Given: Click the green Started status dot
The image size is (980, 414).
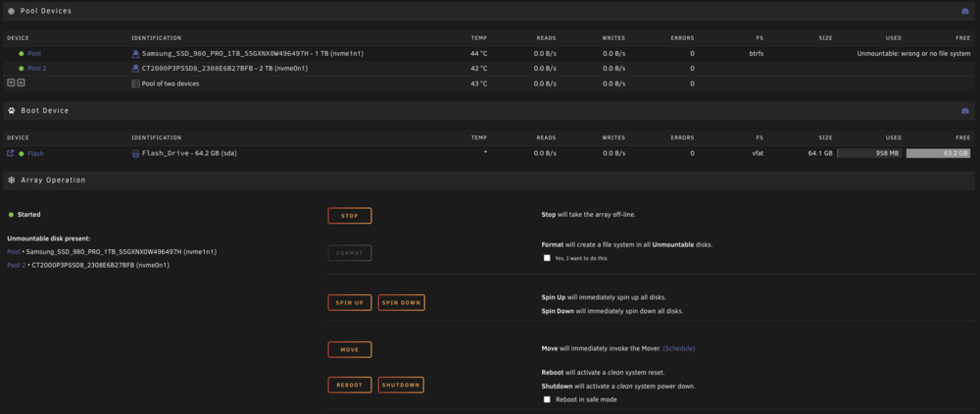Looking at the screenshot, I should pos(11,215).
